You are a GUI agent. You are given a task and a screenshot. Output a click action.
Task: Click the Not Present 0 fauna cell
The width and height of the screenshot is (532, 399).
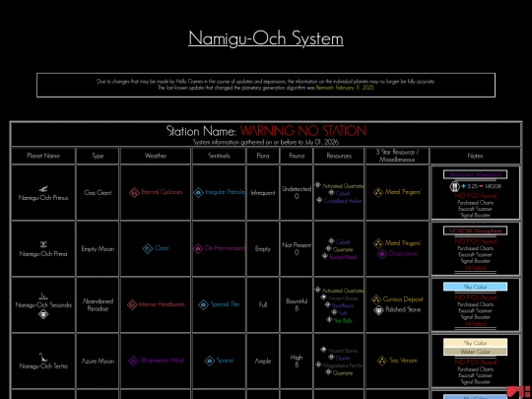coord(297,248)
